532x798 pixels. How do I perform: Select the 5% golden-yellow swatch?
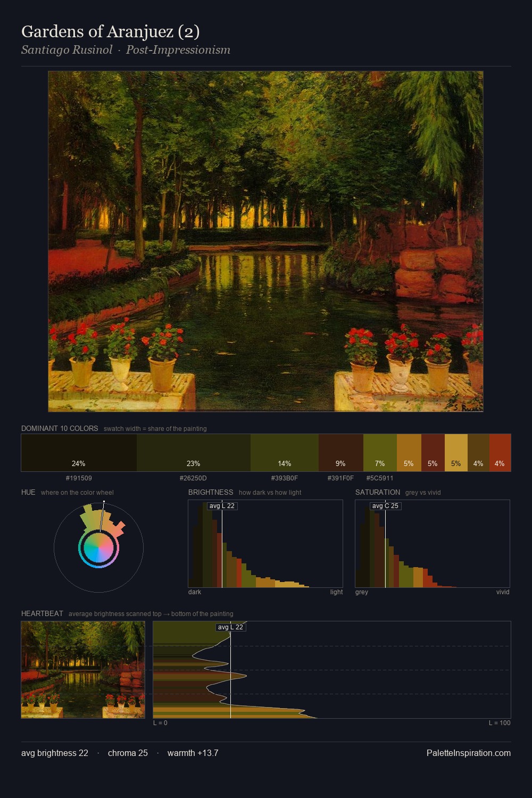click(456, 453)
